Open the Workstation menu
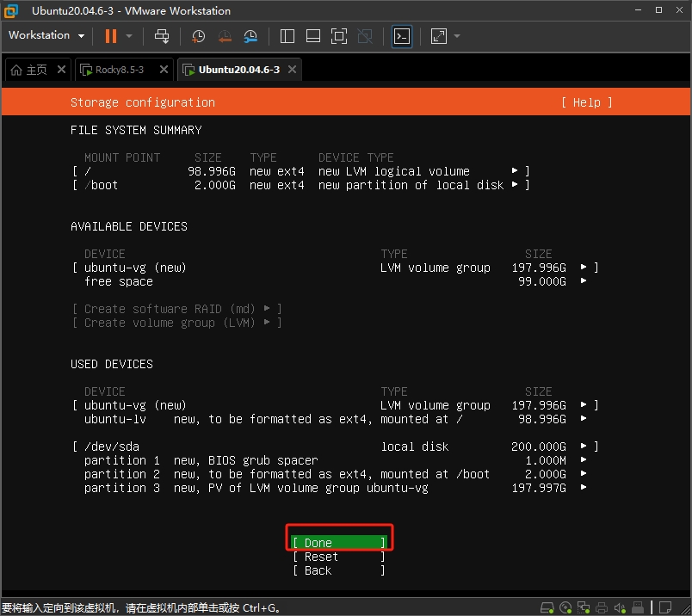The image size is (692, 616). pos(46,35)
